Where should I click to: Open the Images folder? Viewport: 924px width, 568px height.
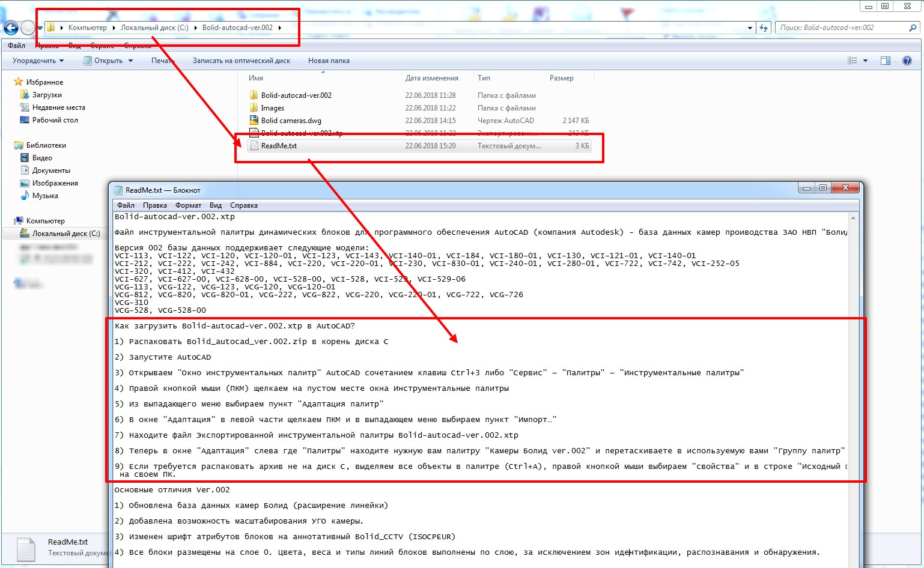coord(272,108)
